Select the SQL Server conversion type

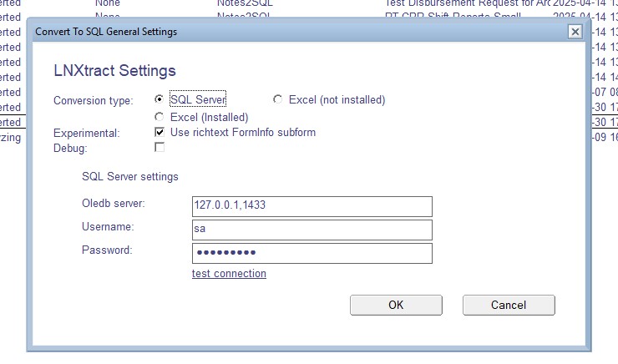[160, 99]
